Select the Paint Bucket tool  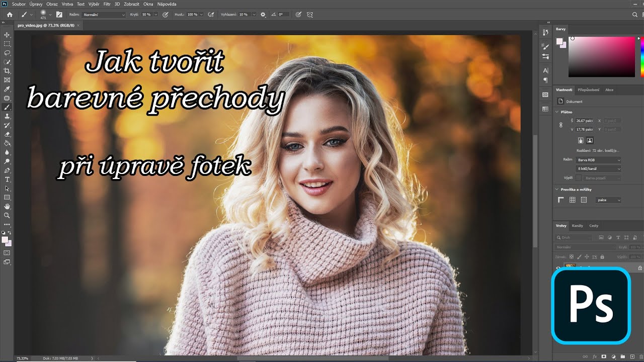click(7, 143)
